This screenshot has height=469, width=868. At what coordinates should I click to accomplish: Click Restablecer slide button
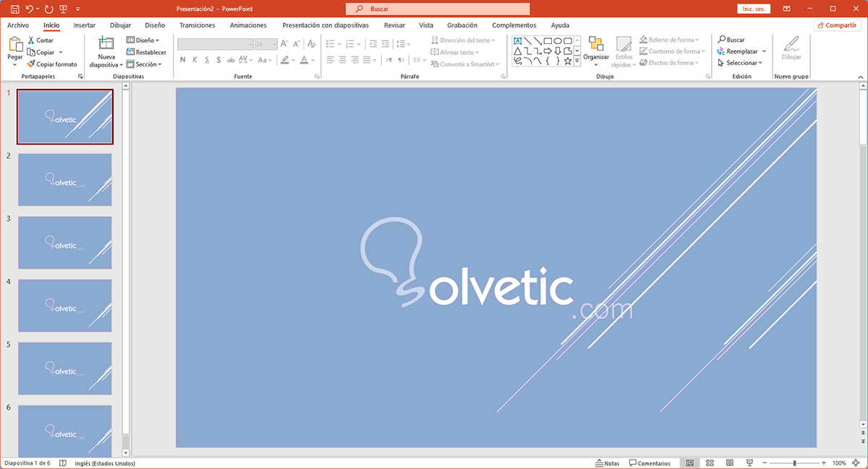click(x=146, y=52)
